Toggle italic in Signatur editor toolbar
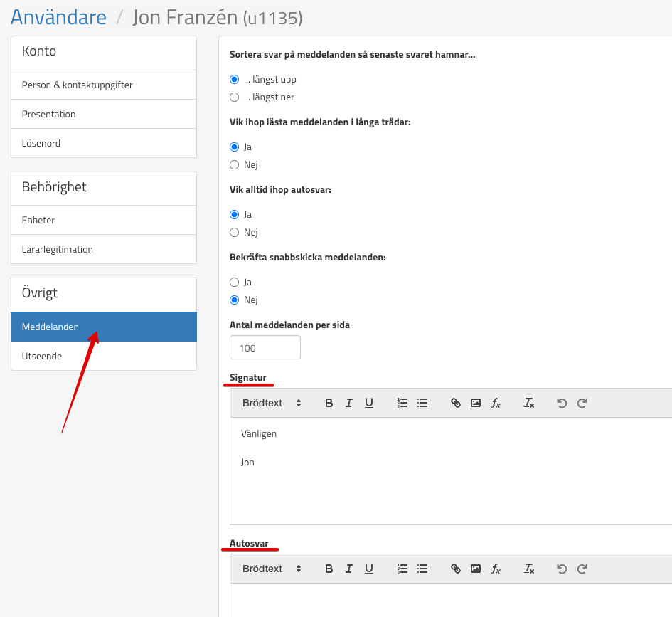 coord(349,403)
